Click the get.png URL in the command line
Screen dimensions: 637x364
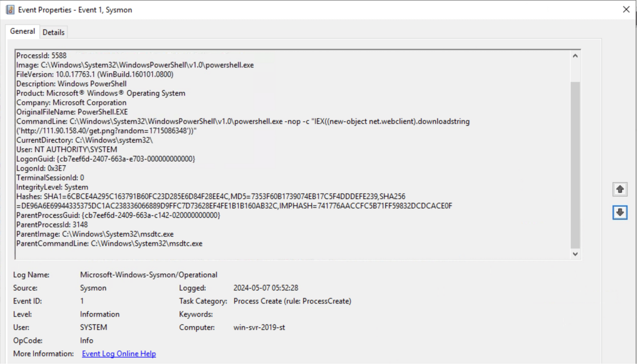tap(106, 130)
